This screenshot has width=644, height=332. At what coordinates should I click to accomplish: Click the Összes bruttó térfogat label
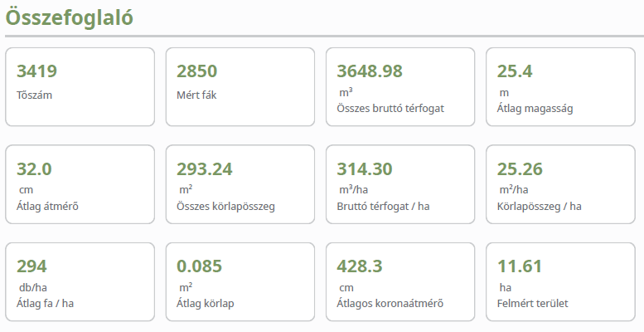click(x=390, y=109)
